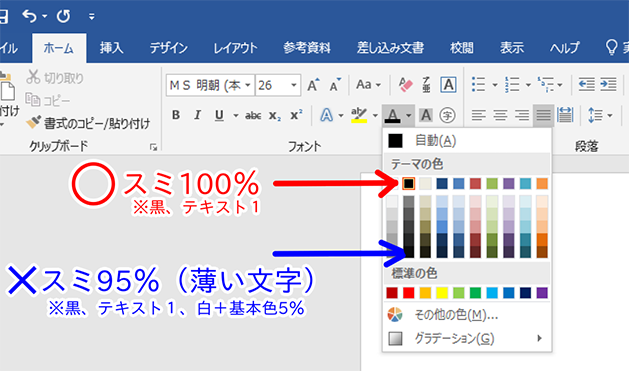Open line spacing options icon

click(x=595, y=116)
